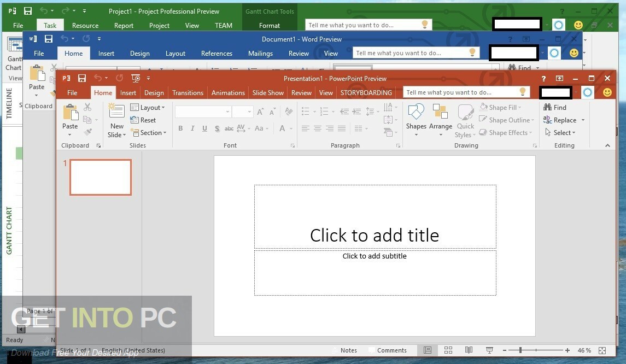Click the Paste icon in PowerPoint
This screenshot has height=364, width=626.
71,112
